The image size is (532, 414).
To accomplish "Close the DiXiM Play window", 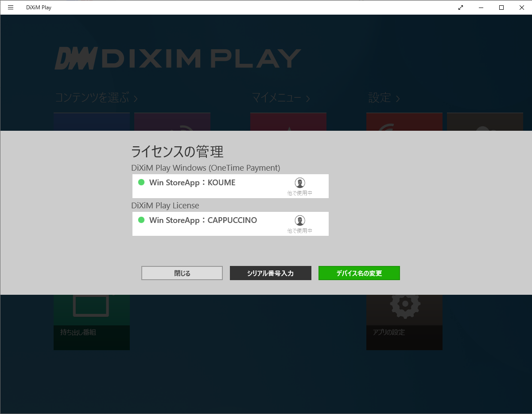I will pyautogui.click(x=522, y=7).
